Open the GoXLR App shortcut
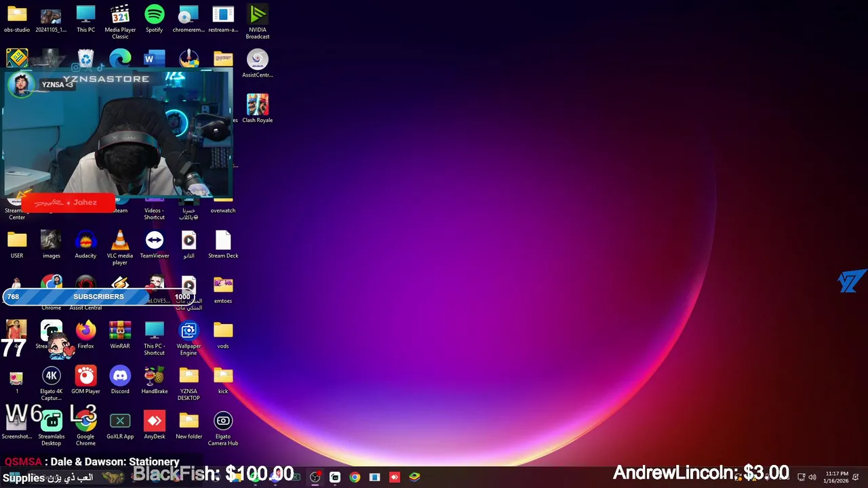 [120, 426]
